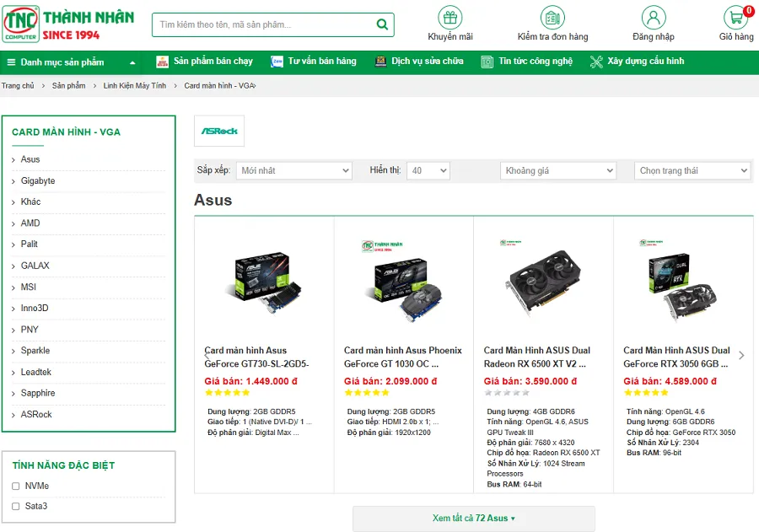759x532 pixels.
Task: Open the ASRock category in sidebar
Action: [x=36, y=414]
